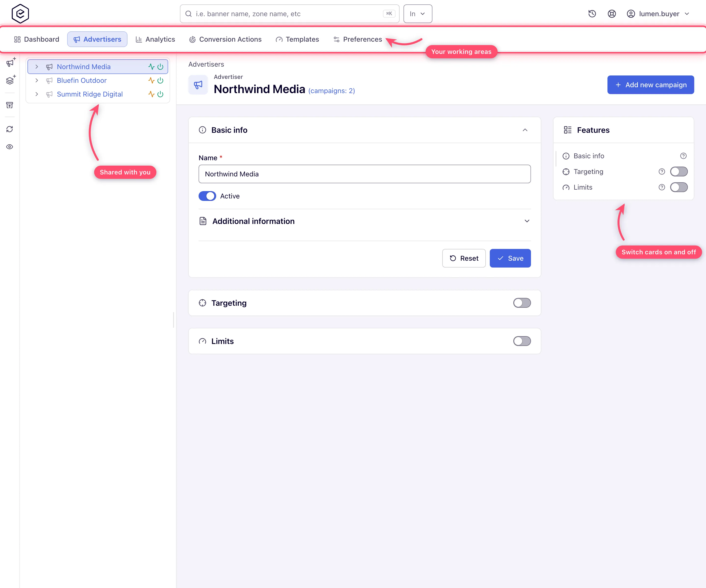Image resolution: width=706 pixels, height=588 pixels.
Task: Click the Reset button
Action: (x=464, y=258)
